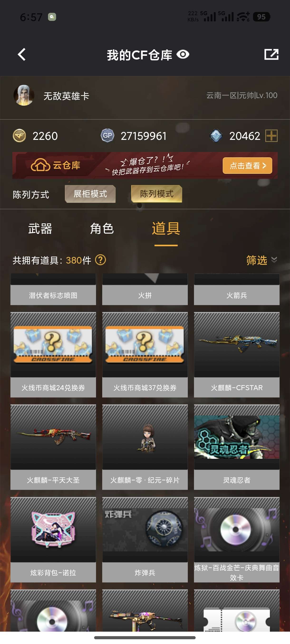The height and width of the screenshot is (644, 290).
Task: Click the GP currency icon
Action: click(107, 136)
